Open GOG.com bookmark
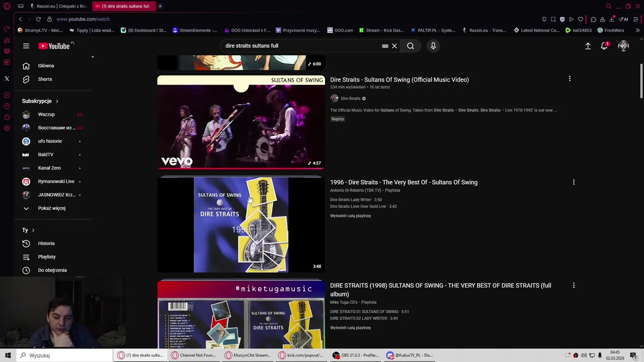Viewport: 644px width, 362px height. (x=340, y=30)
